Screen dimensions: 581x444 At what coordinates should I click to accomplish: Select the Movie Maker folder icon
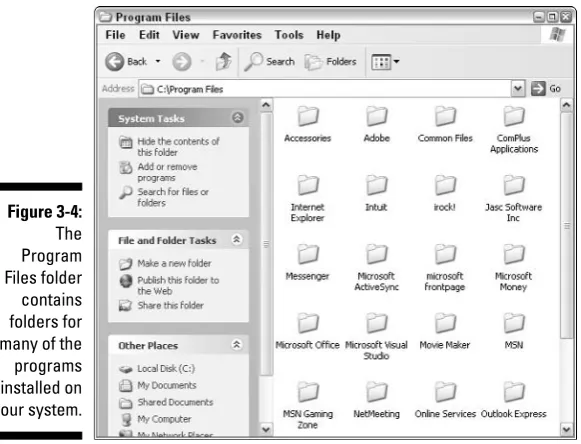click(445, 322)
